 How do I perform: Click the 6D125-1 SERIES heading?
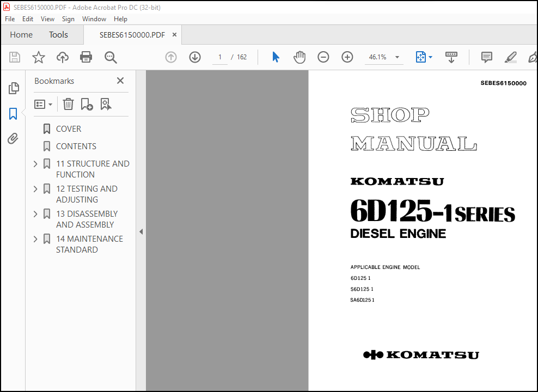pyautogui.click(x=432, y=211)
